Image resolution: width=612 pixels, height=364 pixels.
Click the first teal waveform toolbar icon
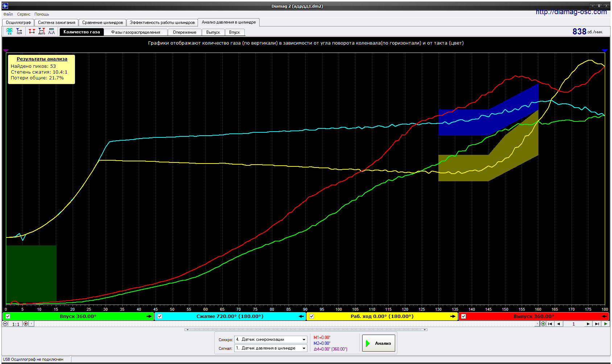pyautogui.click(x=9, y=32)
